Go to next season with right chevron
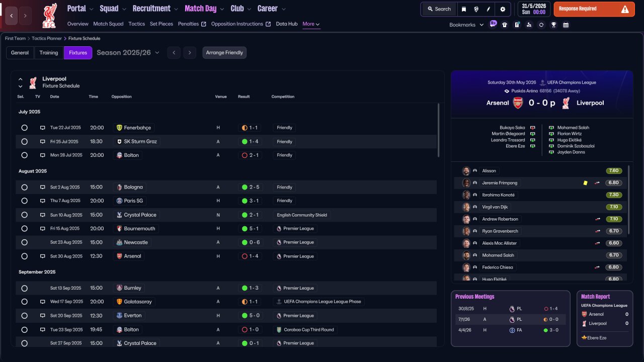644x362 pixels. tap(190, 53)
